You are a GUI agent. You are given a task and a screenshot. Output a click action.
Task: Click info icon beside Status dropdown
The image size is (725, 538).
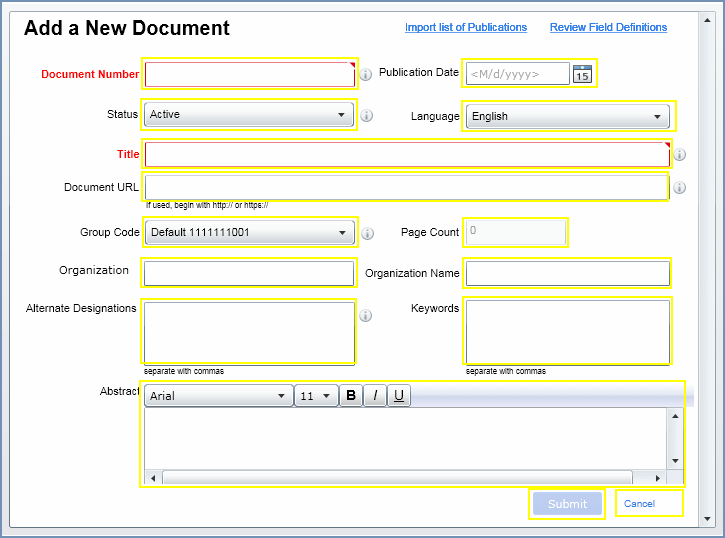coord(366,115)
